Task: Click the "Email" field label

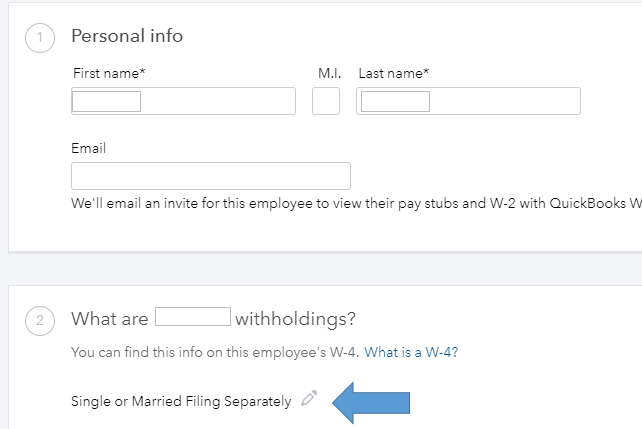Action: coord(89,148)
